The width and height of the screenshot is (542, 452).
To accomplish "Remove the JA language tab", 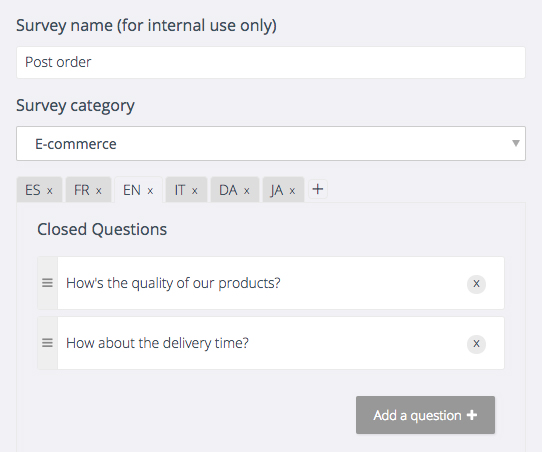I will click(292, 191).
